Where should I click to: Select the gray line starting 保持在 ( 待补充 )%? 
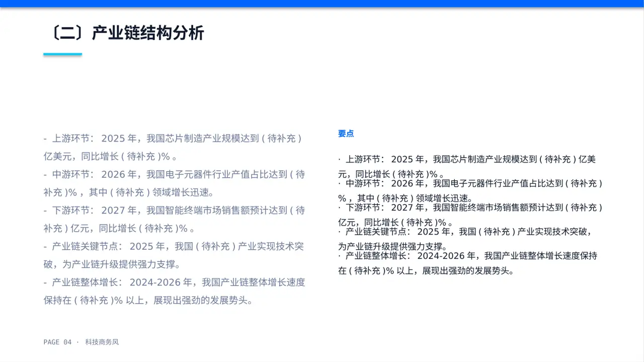[148, 301]
